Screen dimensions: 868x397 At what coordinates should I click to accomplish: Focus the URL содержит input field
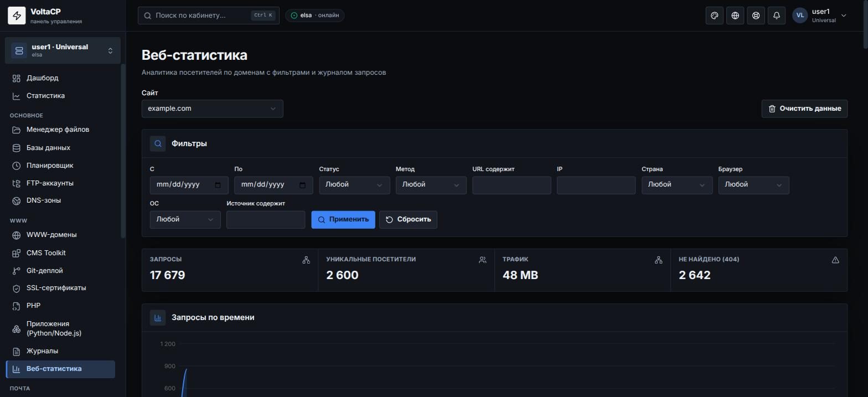click(x=512, y=185)
